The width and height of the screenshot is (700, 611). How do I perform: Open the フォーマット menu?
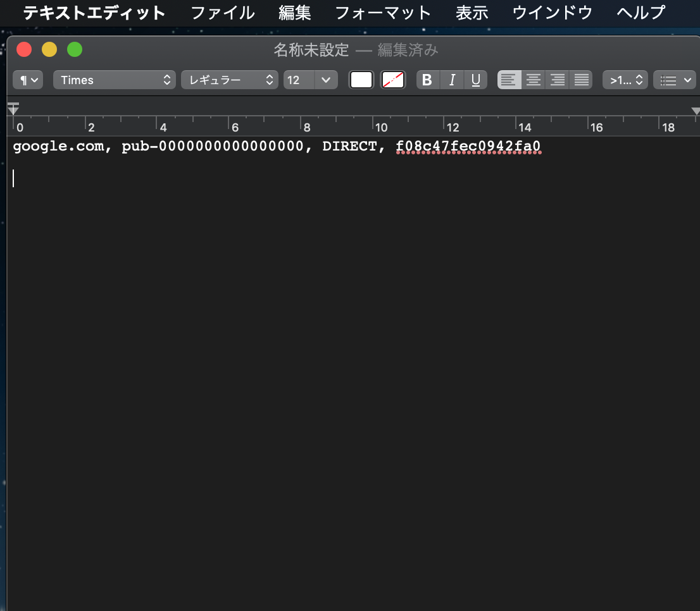click(383, 13)
